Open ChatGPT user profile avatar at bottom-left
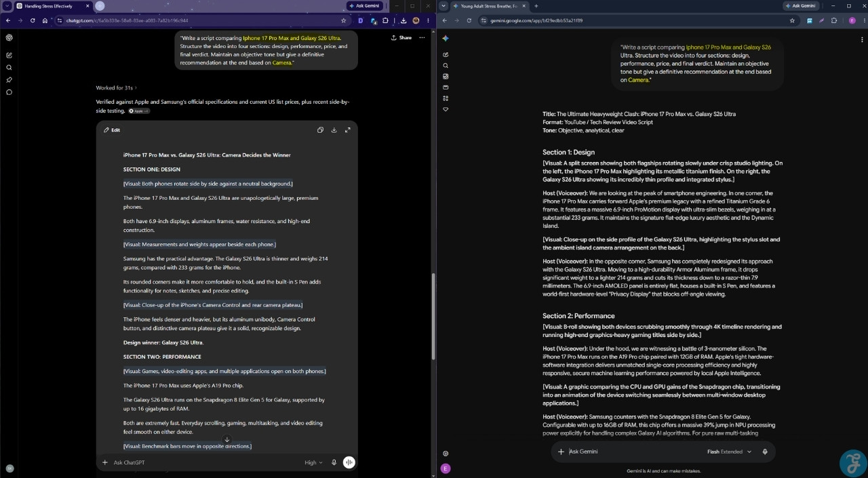Image resolution: width=868 pixels, height=478 pixels. [x=9, y=468]
